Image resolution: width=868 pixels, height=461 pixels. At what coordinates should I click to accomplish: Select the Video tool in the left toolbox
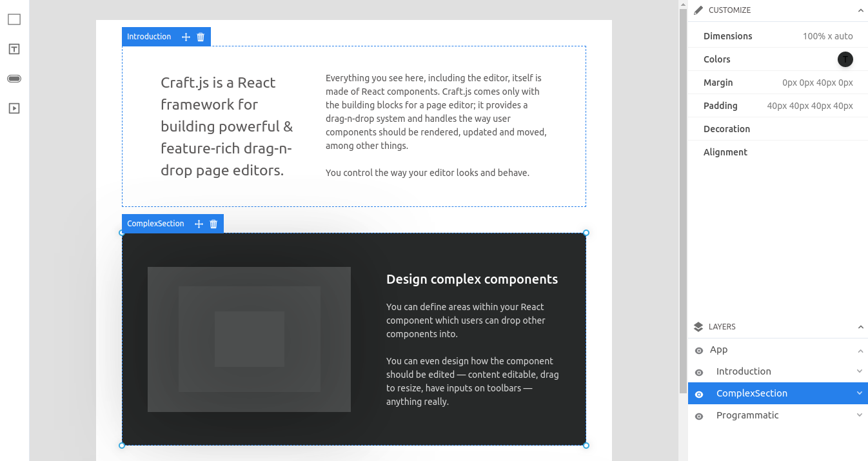point(14,108)
